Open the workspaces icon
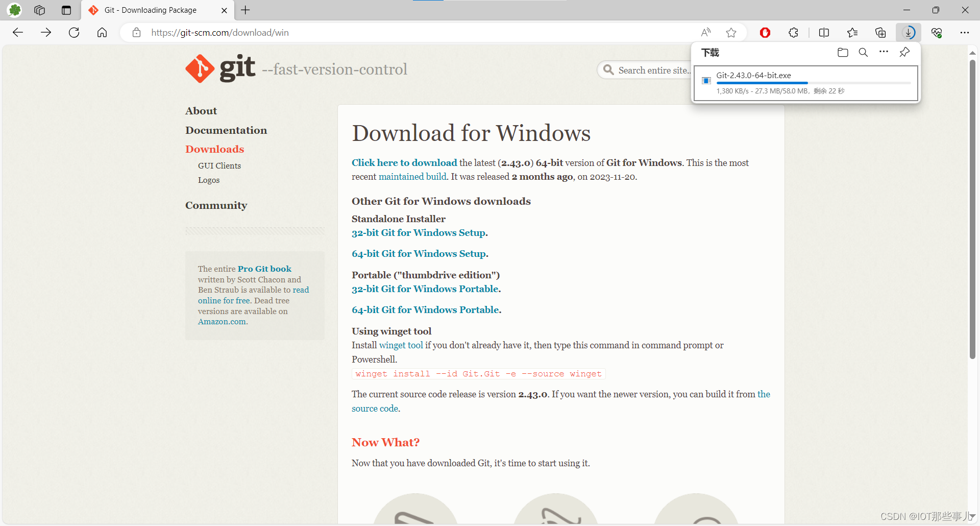 point(39,10)
